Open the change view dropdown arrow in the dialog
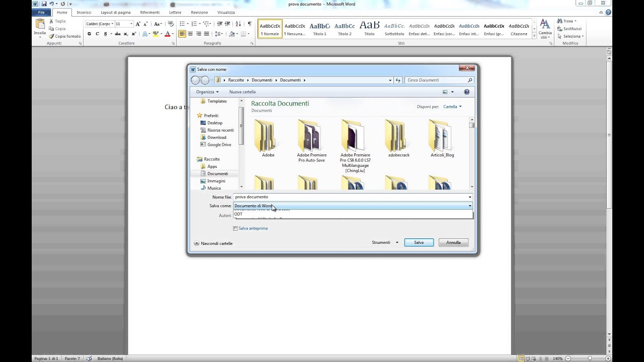Image resolution: width=644 pixels, height=362 pixels. pos(452,92)
